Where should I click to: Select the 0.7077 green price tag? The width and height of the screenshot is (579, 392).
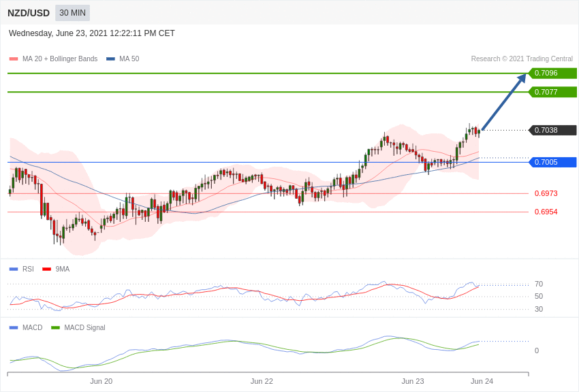[552, 92]
